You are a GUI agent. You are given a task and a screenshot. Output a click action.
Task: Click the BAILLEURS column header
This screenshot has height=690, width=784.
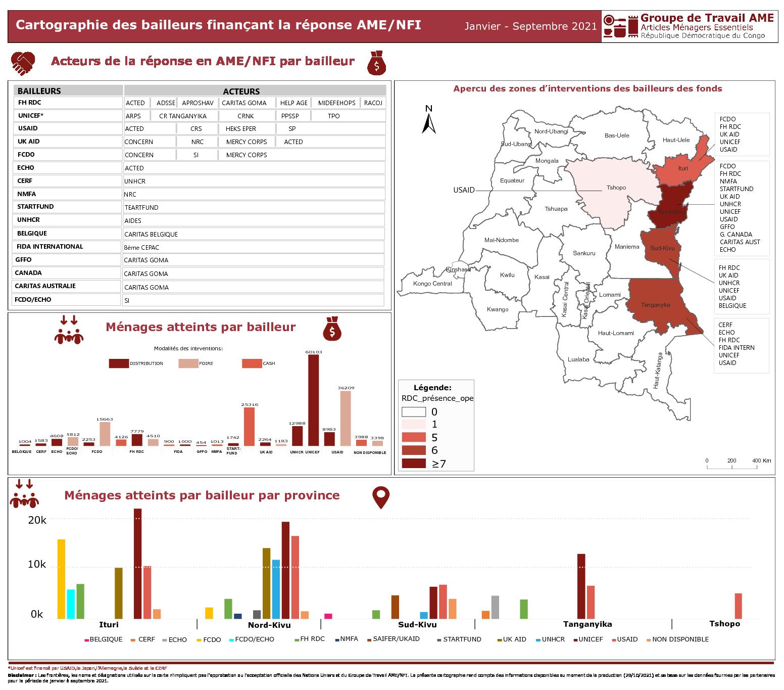click(x=68, y=91)
